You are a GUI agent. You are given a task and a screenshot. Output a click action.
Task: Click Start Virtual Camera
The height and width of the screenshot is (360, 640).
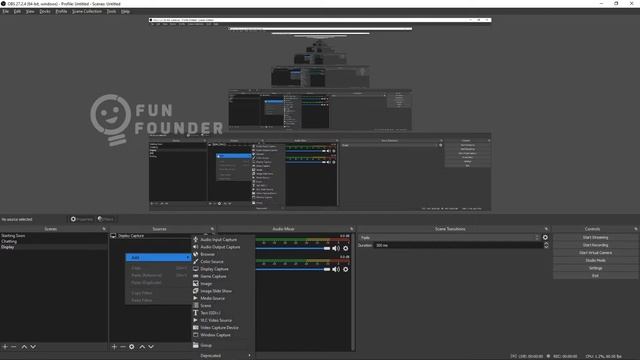pyautogui.click(x=596, y=253)
